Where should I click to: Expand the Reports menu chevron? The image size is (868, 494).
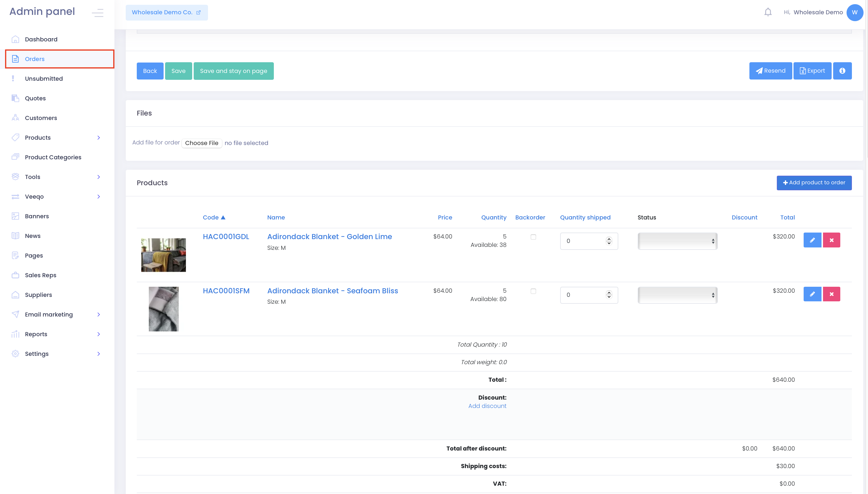point(98,334)
